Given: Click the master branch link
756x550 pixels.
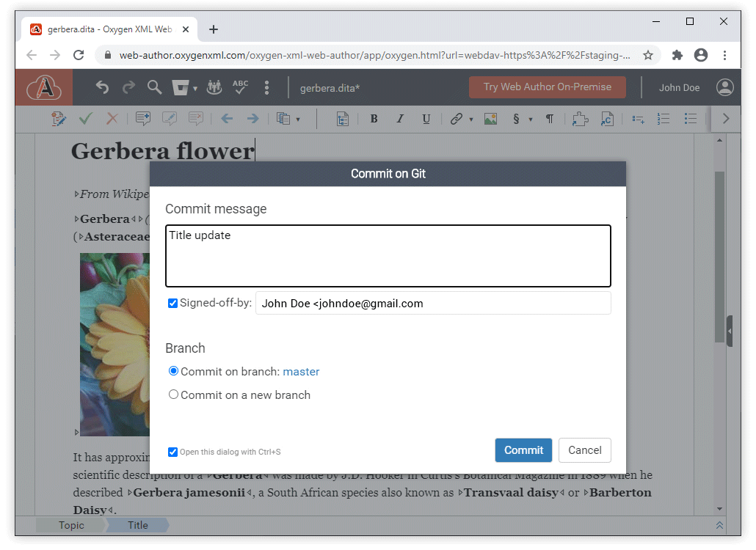Looking at the screenshot, I should pyautogui.click(x=301, y=371).
